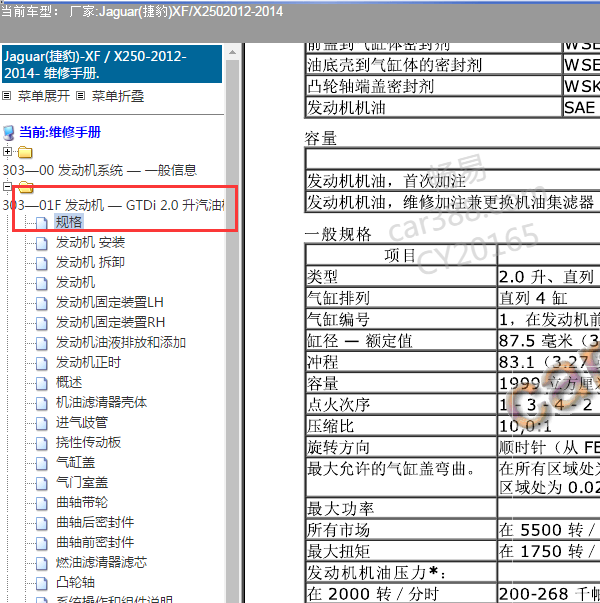This screenshot has height=603, width=600.
Task: Open the 发动机 拆卸 page
Action: pyautogui.click(x=90, y=262)
